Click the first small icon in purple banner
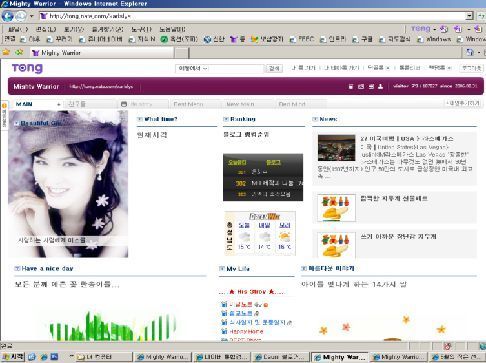 pyautogui.click(x=351, y=87)
